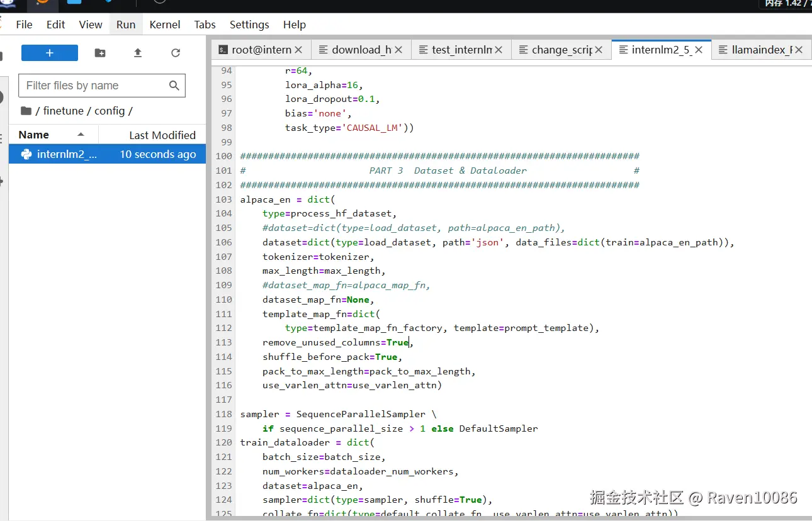The image size is (812, 521).
Task: Click the 'dataset_map_fn=None' line
Action: (319, 300)
